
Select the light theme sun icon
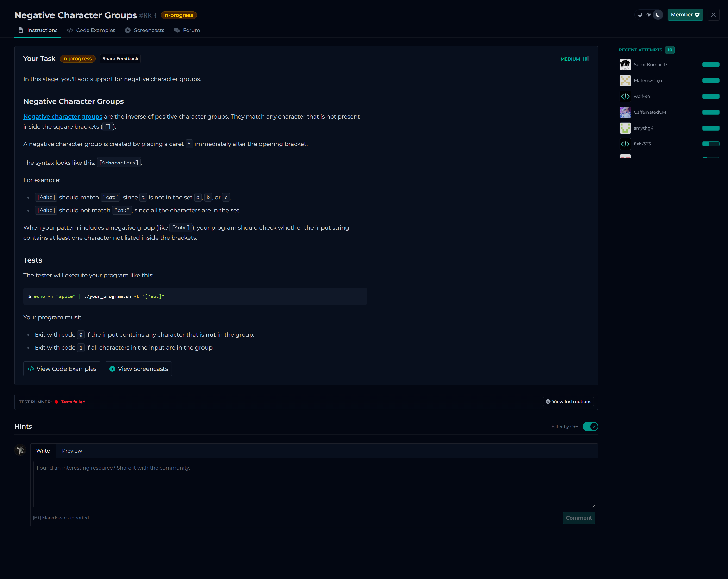[x=649, y=15]
